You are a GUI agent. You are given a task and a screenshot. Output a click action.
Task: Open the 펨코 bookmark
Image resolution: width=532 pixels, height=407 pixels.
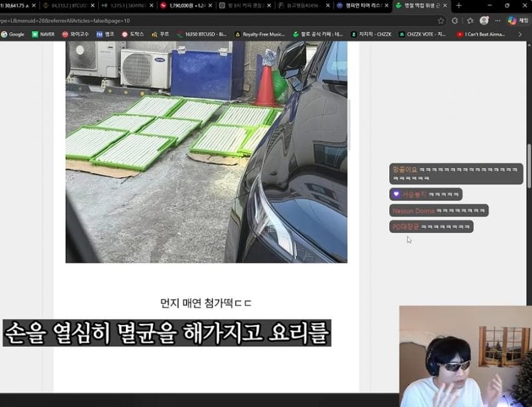coord(105,34)
